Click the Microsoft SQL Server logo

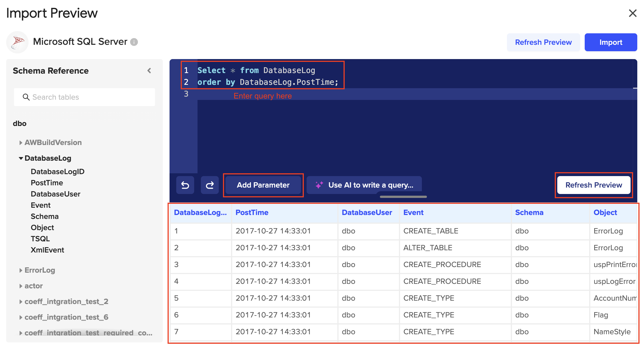point(17,42)
